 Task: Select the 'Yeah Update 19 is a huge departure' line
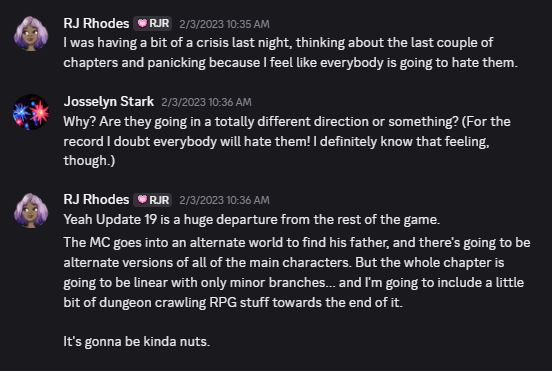tap(252, 220)
